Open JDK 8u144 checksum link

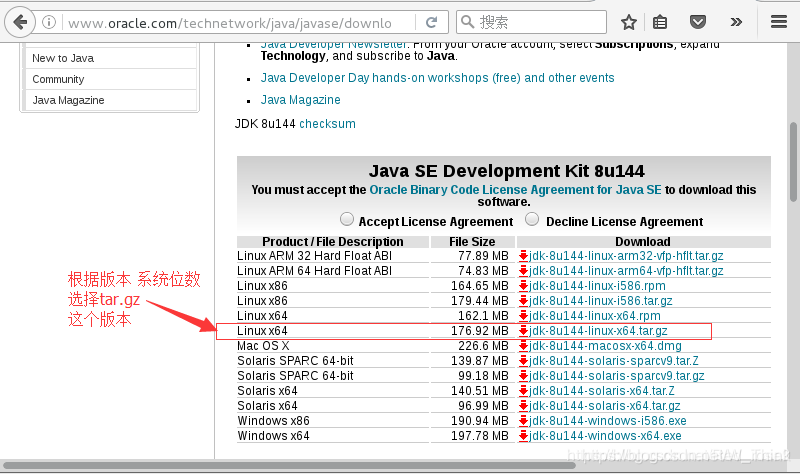pos(327,123)
